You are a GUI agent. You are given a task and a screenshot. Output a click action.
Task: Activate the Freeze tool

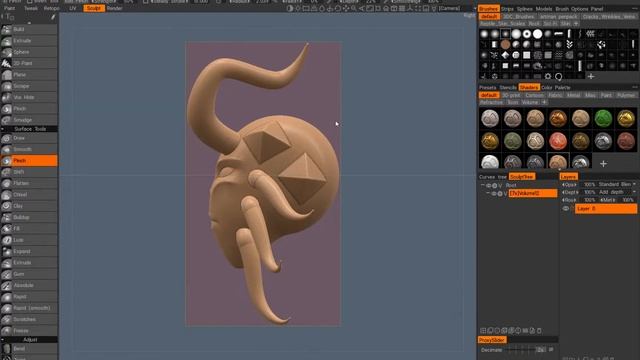[29, 331]
